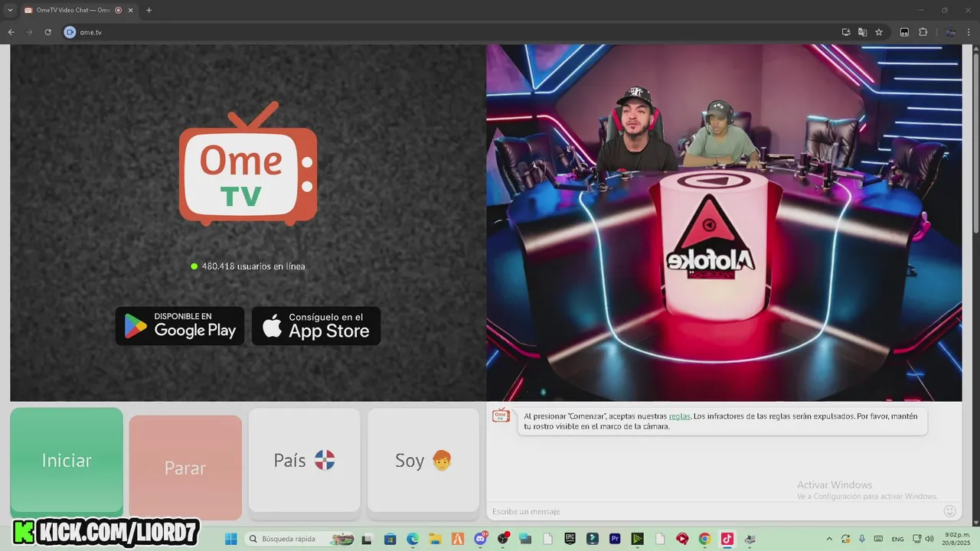Open the emoji picker in chat box

coord(949,511)
